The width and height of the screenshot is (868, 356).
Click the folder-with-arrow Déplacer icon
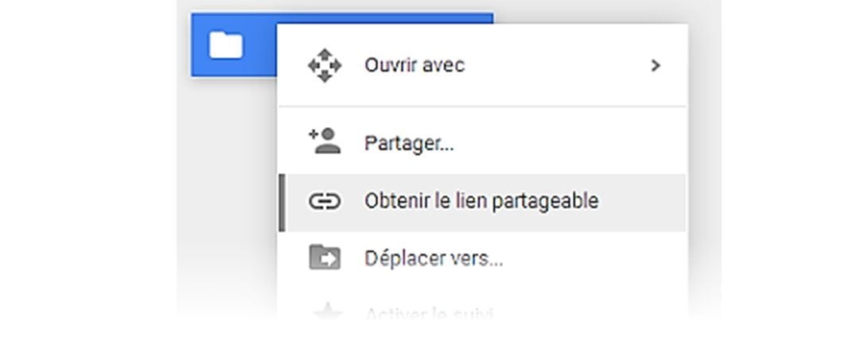pos(324,258)
